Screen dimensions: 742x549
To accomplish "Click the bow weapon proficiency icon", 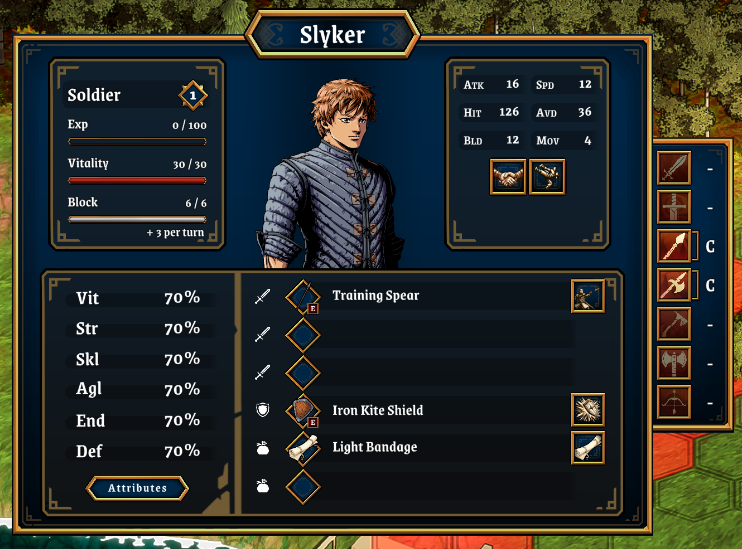I will pos(674,402).
